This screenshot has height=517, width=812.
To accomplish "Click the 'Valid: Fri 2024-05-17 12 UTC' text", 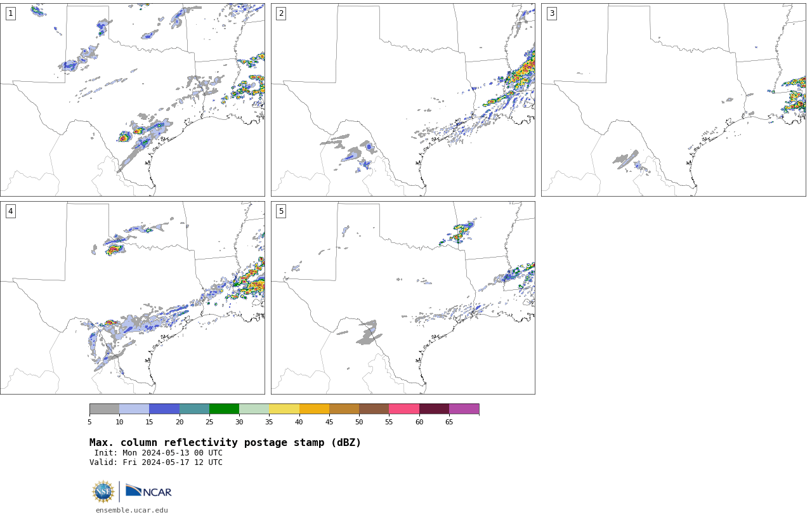I will coord(156,462).
